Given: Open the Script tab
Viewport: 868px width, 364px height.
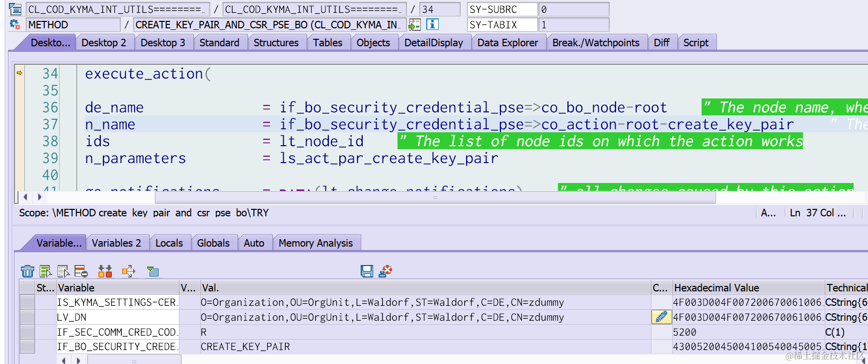Looking at the screenshot, I should (696, 43).
